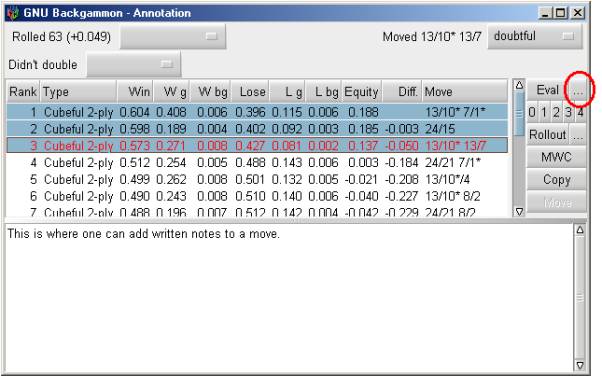Select the 3-ply evaluation button
The width and height of the screenshot is (602, 376).
click(x=568, y=113)
